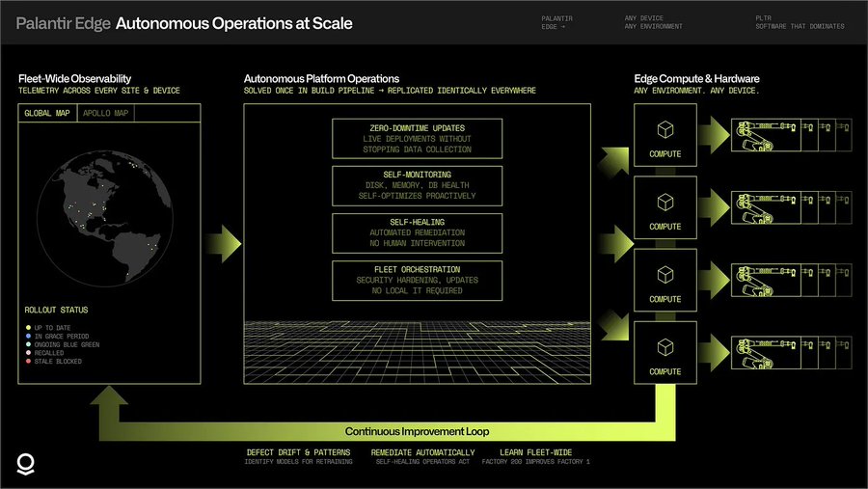Select the blue In Grace Period status dot
This screenshot has width=868, height=489.
(28, 336)
